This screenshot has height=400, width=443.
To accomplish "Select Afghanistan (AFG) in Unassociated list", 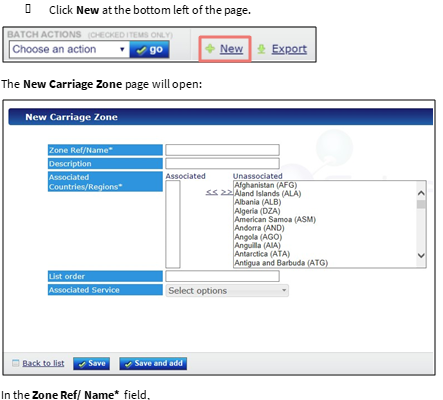I will (x=266, y=185).
